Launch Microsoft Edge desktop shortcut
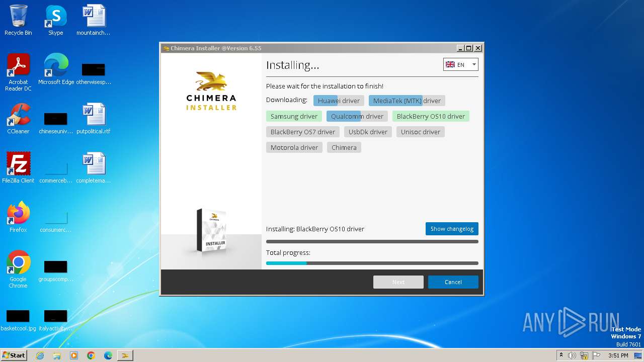The height and width of the screenshot is (362, 644). point(56,69)
